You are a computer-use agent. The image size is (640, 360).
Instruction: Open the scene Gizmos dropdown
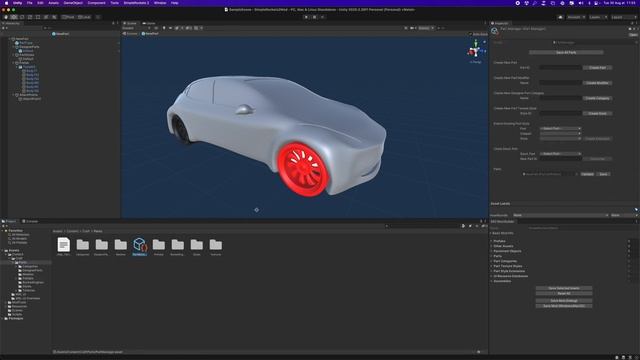(427, 28)
